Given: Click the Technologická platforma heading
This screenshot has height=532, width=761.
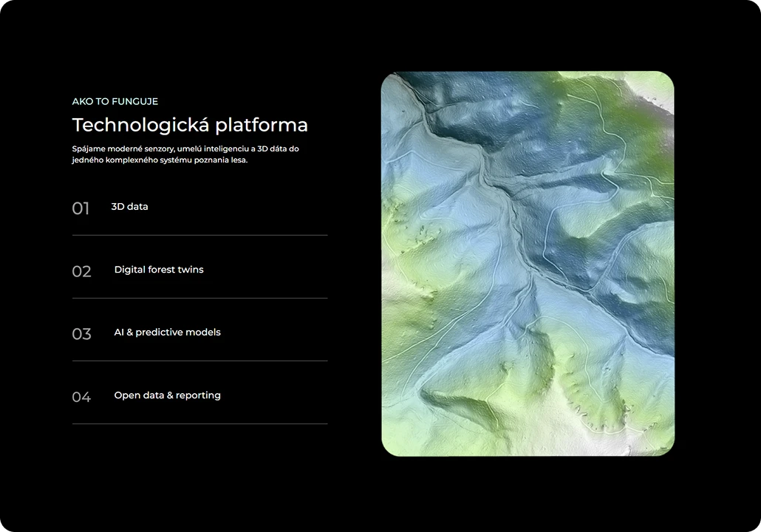Looking at the screenshot, I should 189,125.
